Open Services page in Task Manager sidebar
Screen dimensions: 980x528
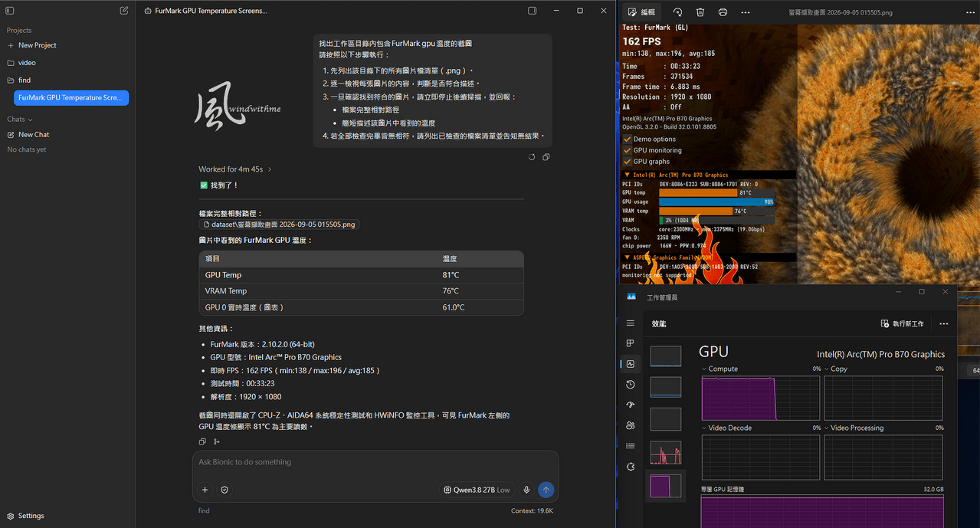tap(631, 467)
